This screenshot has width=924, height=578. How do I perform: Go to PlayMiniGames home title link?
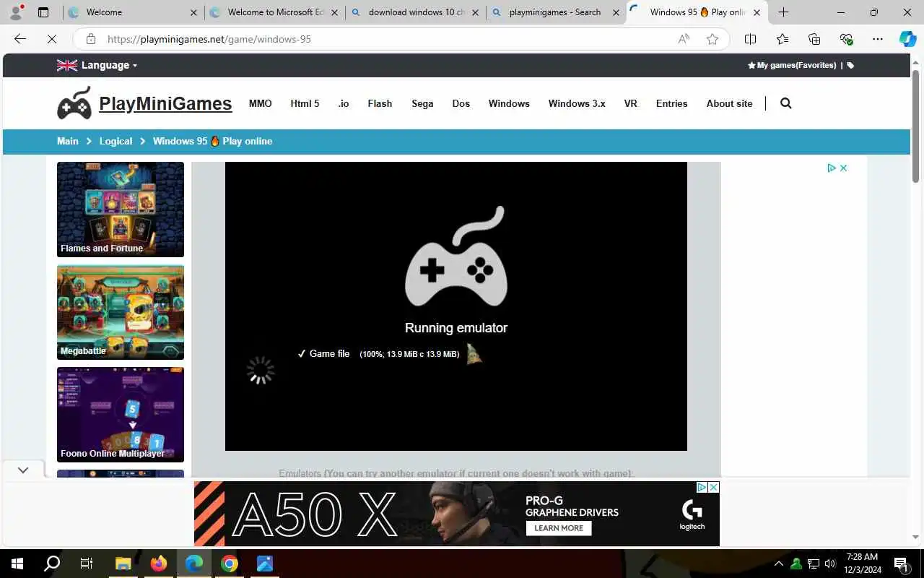pyautogui.click(x=165, y=103)
